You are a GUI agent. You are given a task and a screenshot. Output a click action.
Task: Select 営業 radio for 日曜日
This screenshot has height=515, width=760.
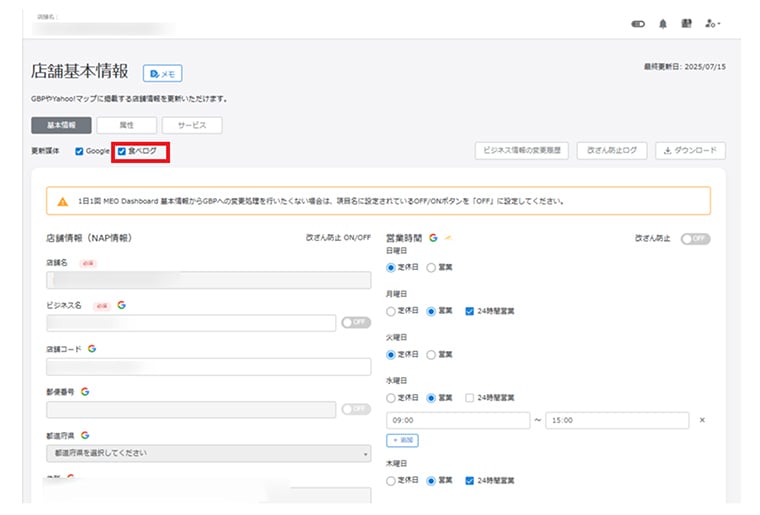[432, 268]
